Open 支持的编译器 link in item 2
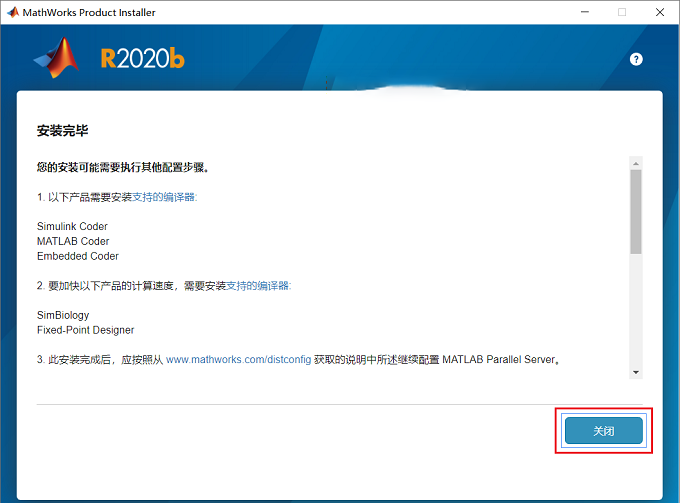Screen dimensions: 680x503 click(258, 286)
